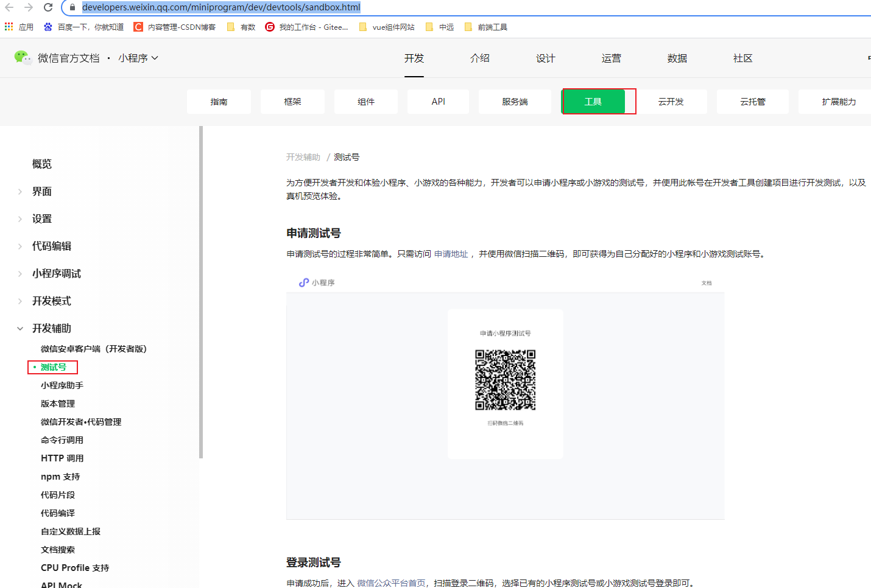This screenshot has height=588, width=871.
Task: Click the browser back arrow
Action: pyautogui.click(x=9, y=7)
